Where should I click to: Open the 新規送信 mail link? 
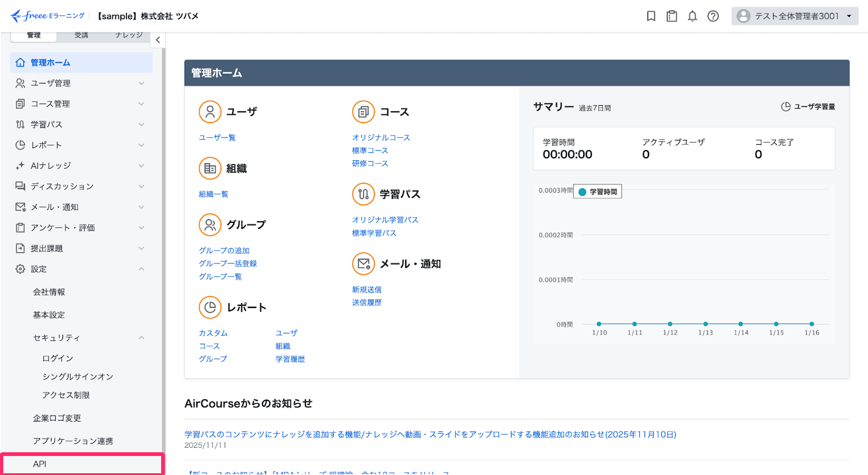pyautogui.click(x=367, y=290)
